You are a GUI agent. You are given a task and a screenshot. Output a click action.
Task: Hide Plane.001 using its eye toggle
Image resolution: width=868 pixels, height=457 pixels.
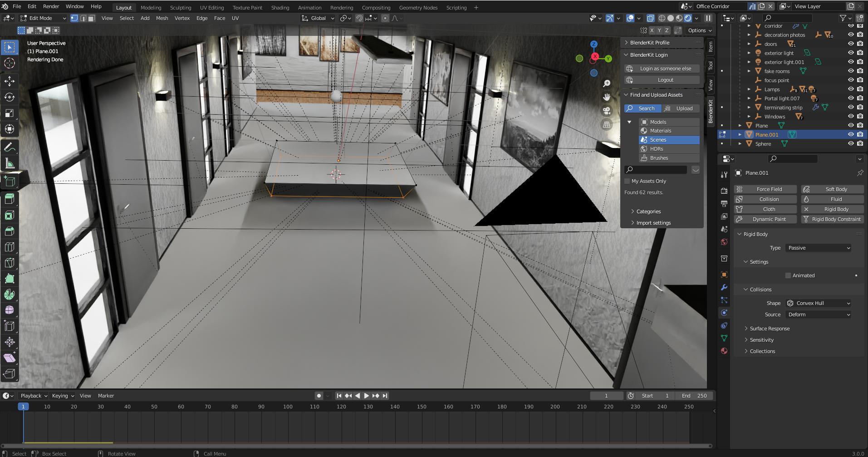(851, 134)
